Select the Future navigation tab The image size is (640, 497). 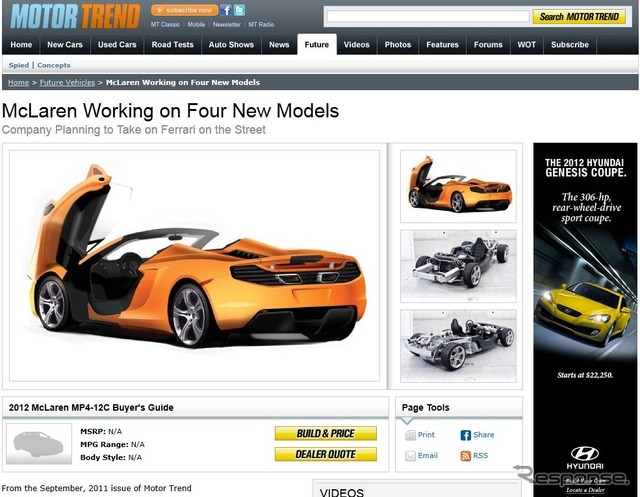point(317,44)
